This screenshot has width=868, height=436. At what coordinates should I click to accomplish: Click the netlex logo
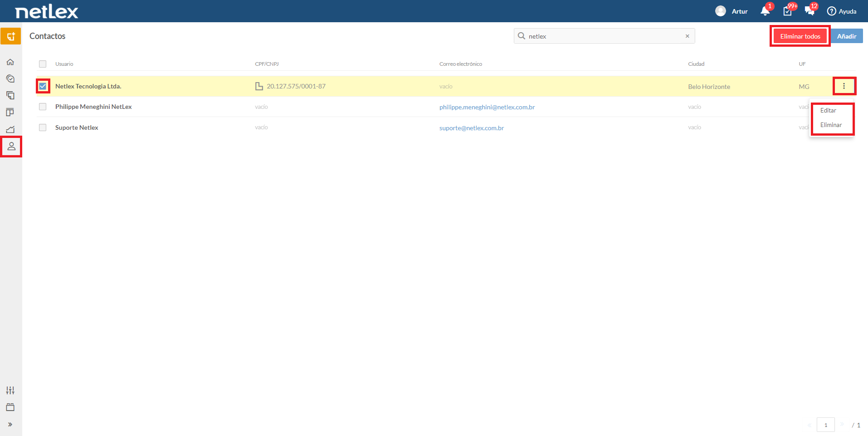click(47, 11)
